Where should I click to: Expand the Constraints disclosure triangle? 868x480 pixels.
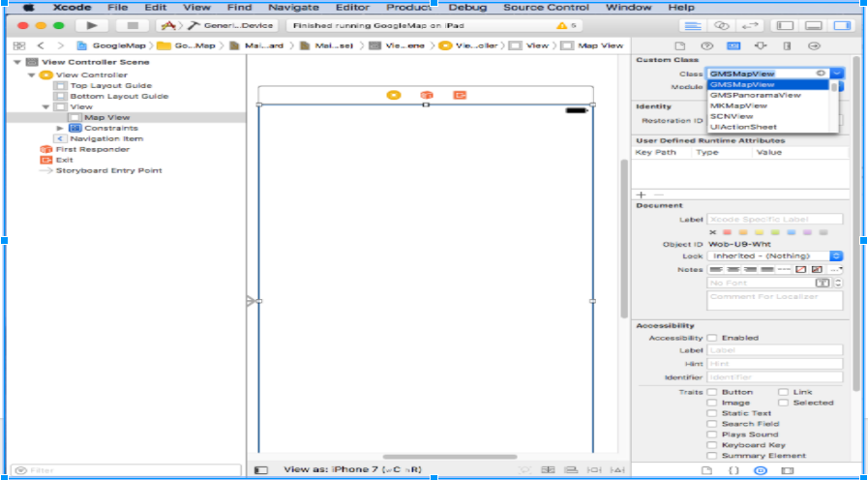click(60, 128)
